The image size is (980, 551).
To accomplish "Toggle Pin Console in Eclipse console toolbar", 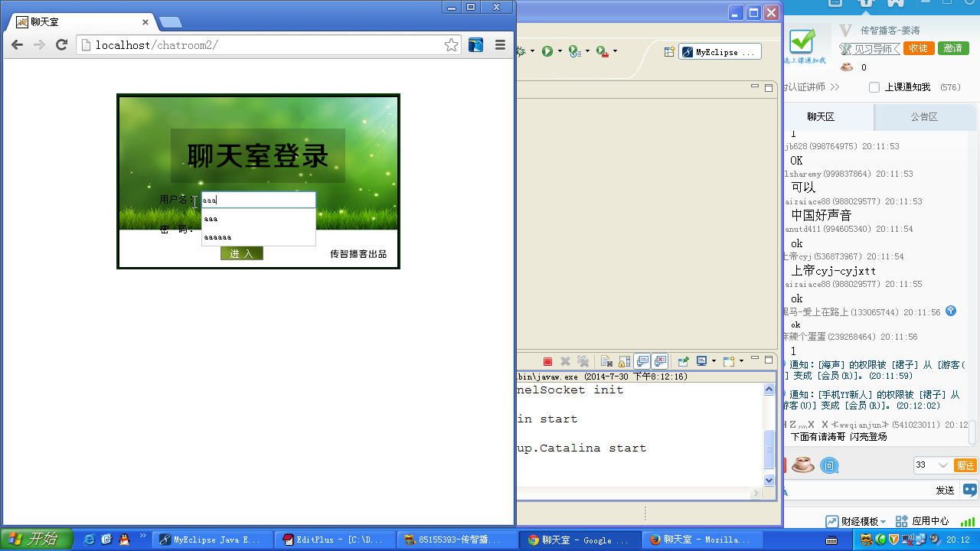I will pos(683,360).
